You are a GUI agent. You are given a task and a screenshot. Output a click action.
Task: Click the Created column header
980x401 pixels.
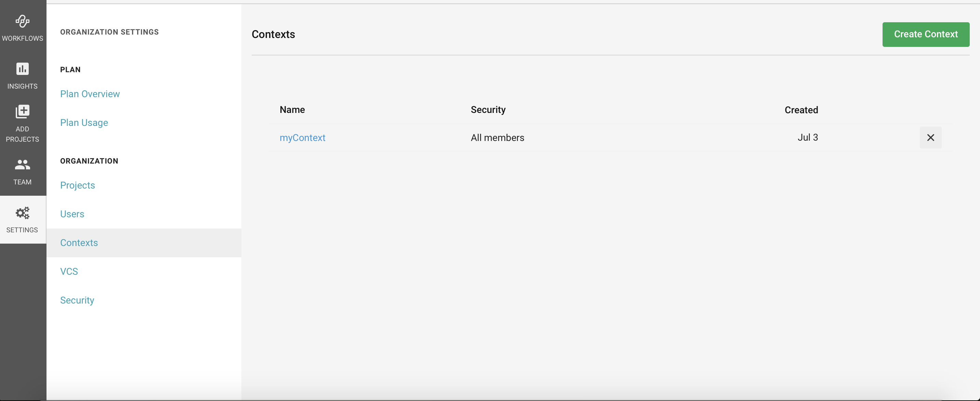pos(801,110)
